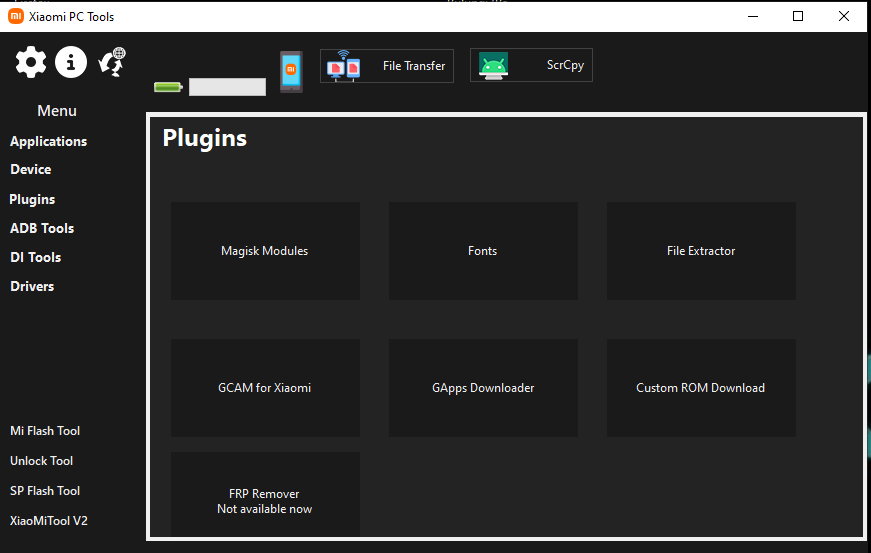This screenshot has width=871, height=553.
Task: Launch Mi Flash Tool
Action: [45, 431]
